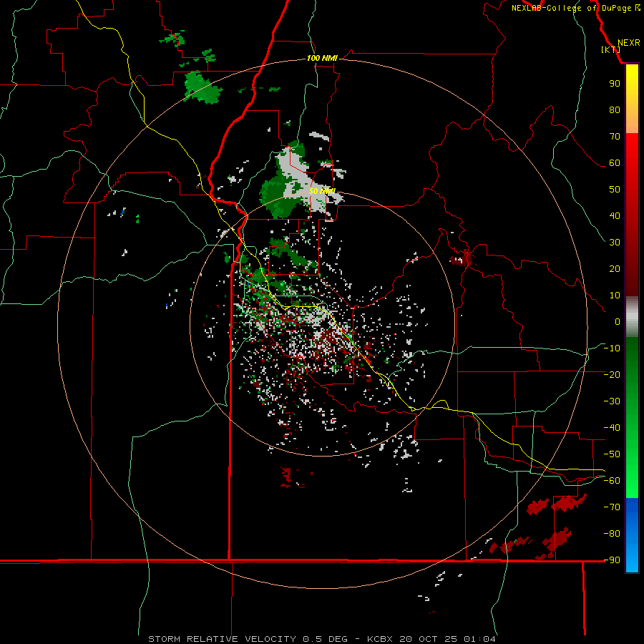This screenshot has height=644, width=644.
Task: Select the "-50" value on velocity scale
Action: coord(612,454)
